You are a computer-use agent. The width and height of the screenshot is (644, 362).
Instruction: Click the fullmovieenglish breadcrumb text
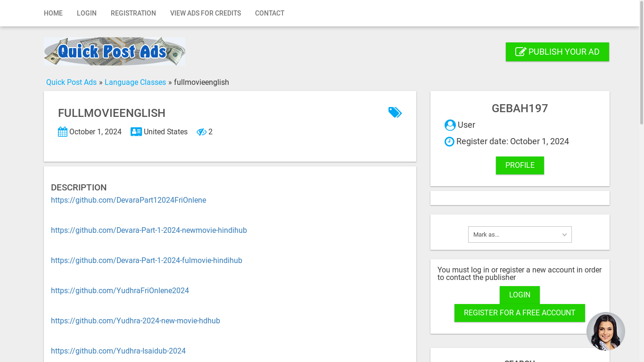pos(201,82)
